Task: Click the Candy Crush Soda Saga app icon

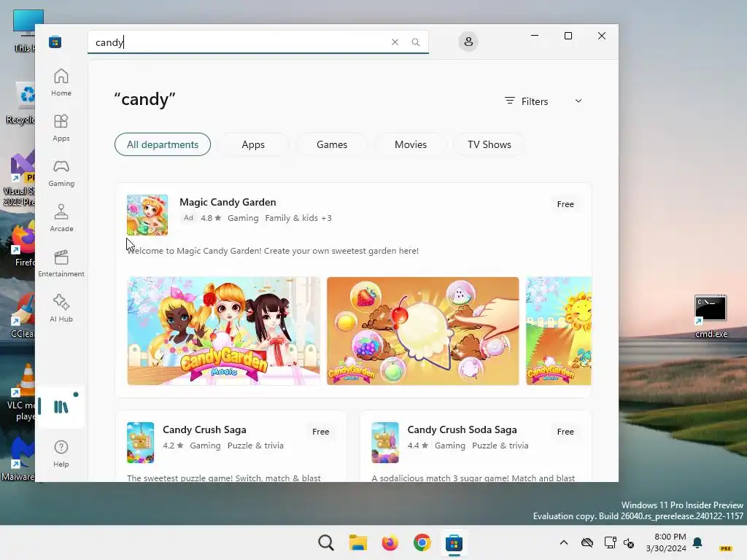Action: pyautogui.click(x=385, y=443)
